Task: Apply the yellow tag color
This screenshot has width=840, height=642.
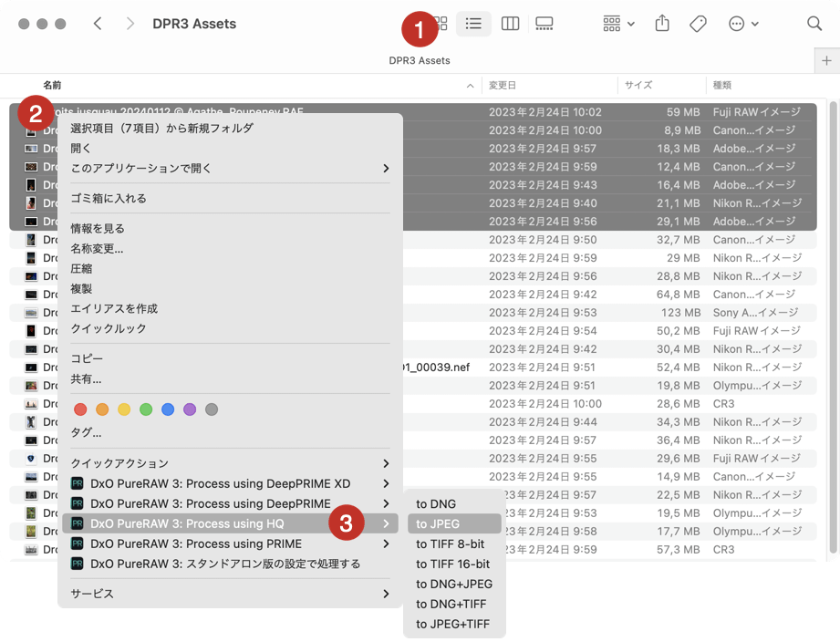Action: 124,409
